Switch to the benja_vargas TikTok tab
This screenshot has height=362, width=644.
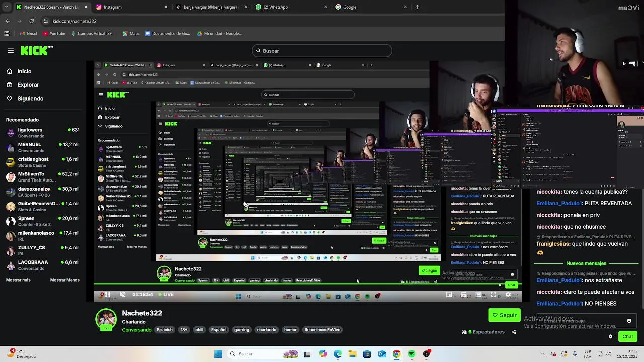point(211,7)
